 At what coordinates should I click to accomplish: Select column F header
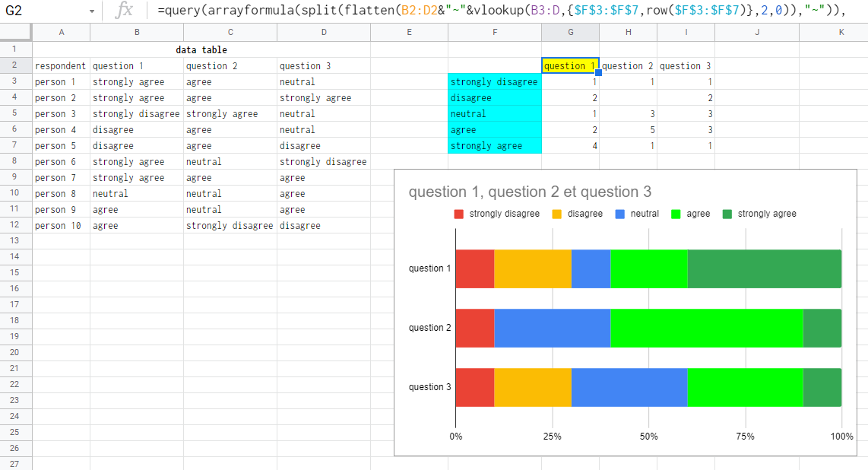coord(495,32)
